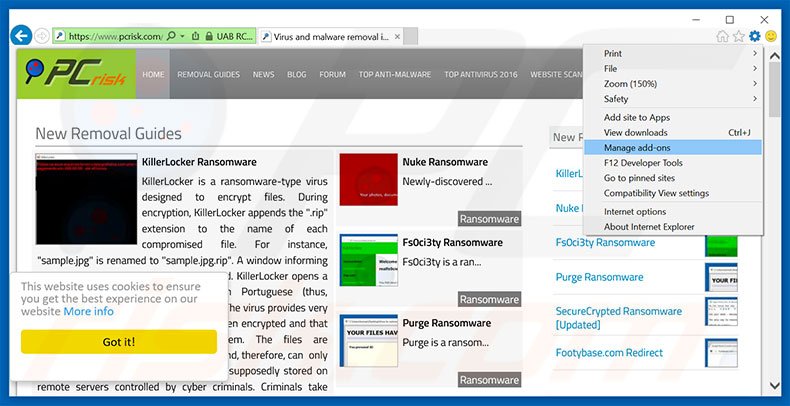Select the Virus and malware removal tab
Image resolution: width=790 pixels, height=406 pixels.
click(331, 37)
